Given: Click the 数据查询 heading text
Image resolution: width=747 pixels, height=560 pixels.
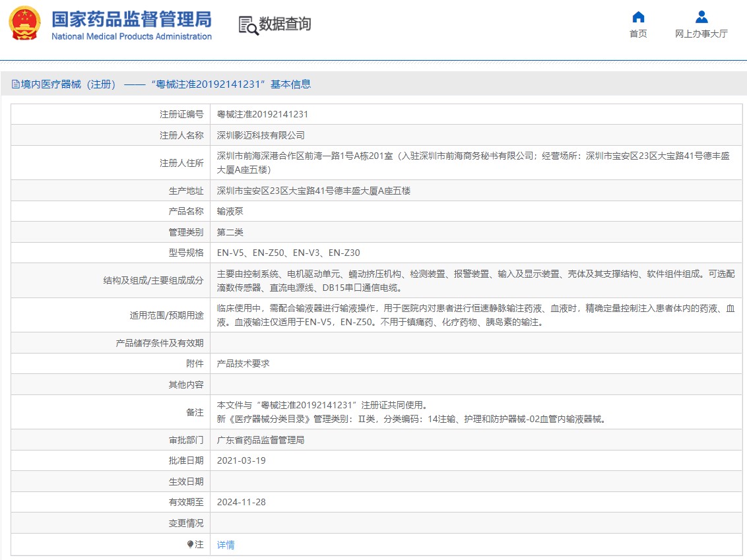Looking at the screenshot, I should point(285,23).
